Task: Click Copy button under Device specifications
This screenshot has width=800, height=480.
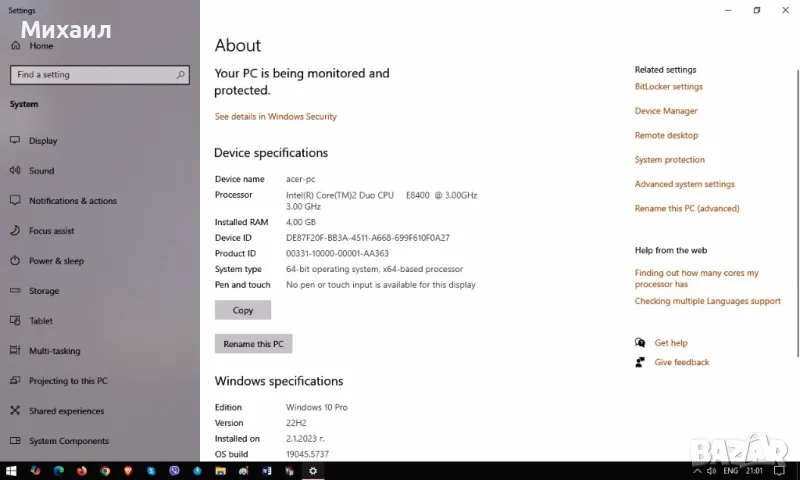Action: [243, 310]
